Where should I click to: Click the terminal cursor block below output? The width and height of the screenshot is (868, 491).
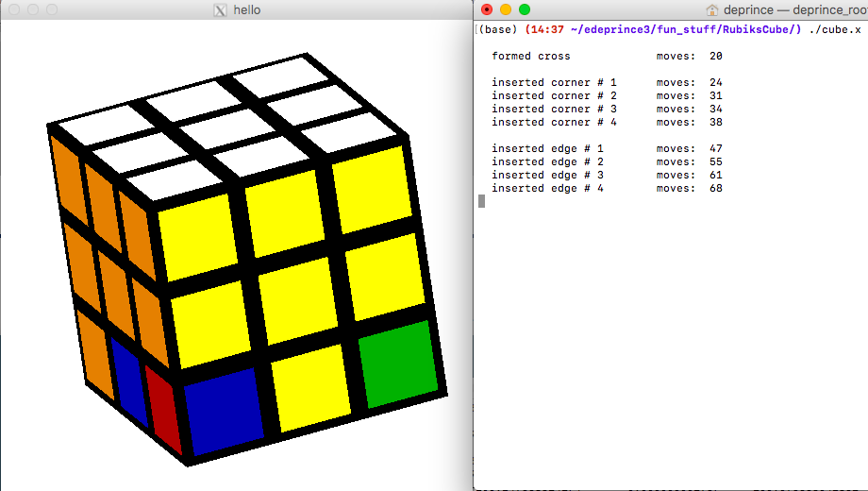(482, 201)
